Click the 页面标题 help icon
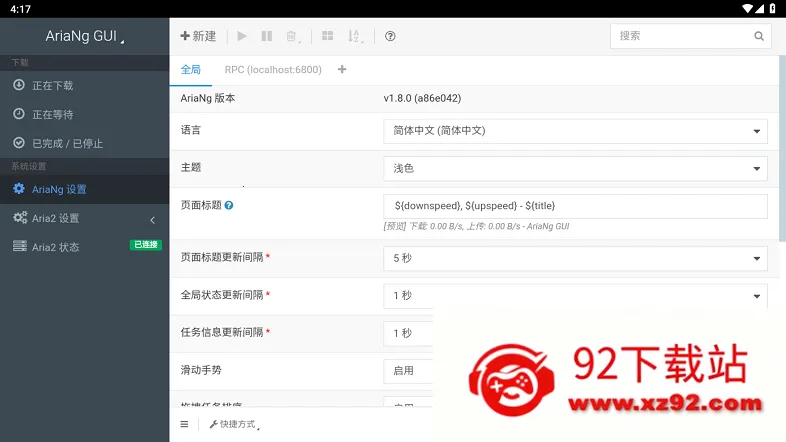This screenshot has height=442, width=786. click(x=229, y=205)
